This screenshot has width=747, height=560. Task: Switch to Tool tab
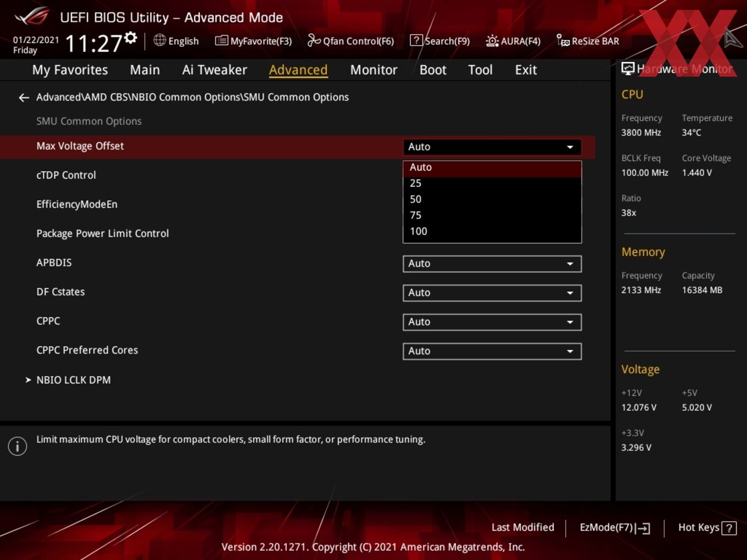click(x=480, y=70)
